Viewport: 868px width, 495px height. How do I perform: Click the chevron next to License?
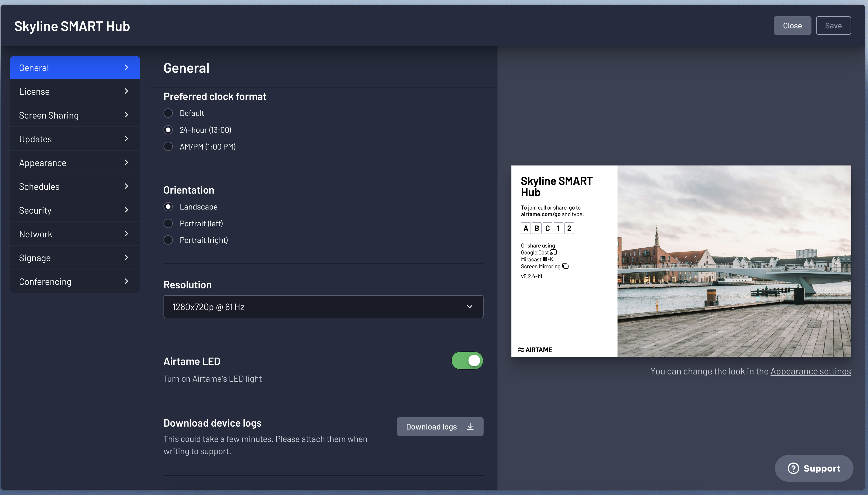click(126, 91)
